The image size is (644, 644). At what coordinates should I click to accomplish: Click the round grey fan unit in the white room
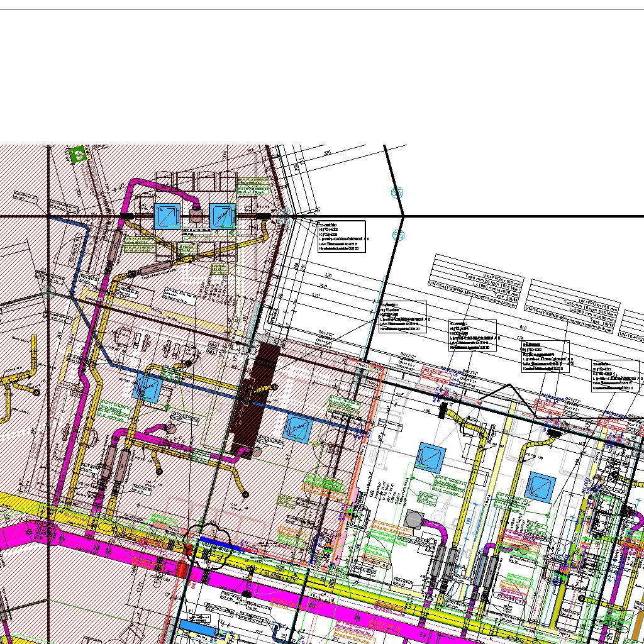point(413,519)
